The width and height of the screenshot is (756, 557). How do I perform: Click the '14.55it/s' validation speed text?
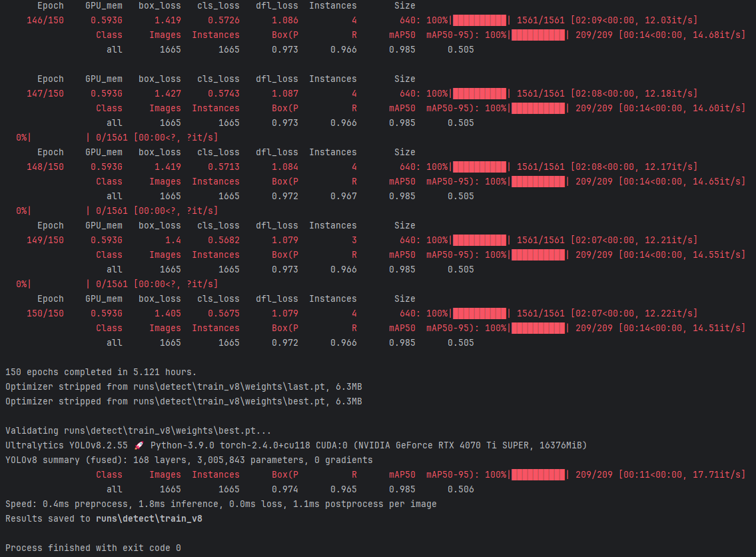coord(716,255)
